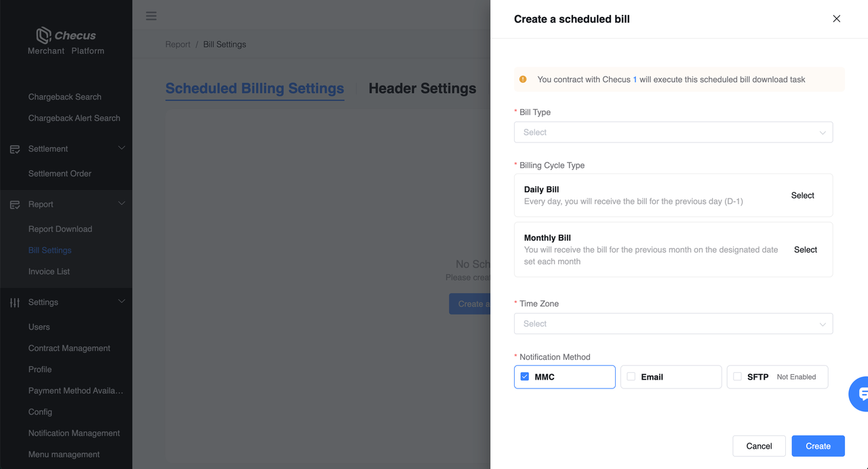Open the blue chat support bubble
Image resolution: width=868 pixels, height=469 pixels.
click(x=861, y=394)
